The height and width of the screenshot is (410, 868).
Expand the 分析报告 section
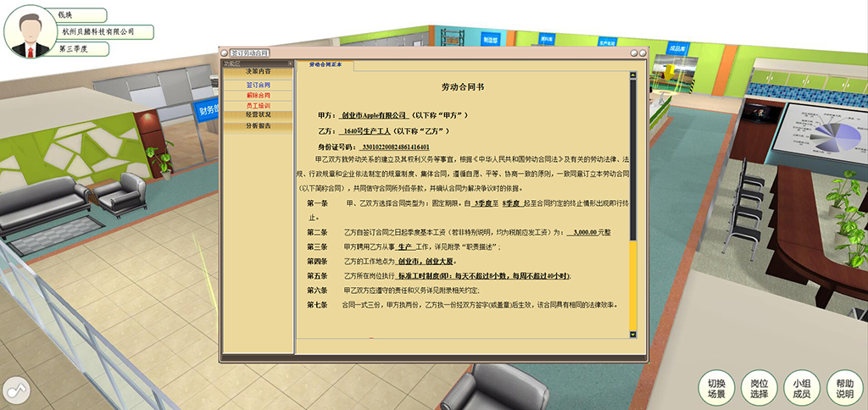click(x=258, y=125)
